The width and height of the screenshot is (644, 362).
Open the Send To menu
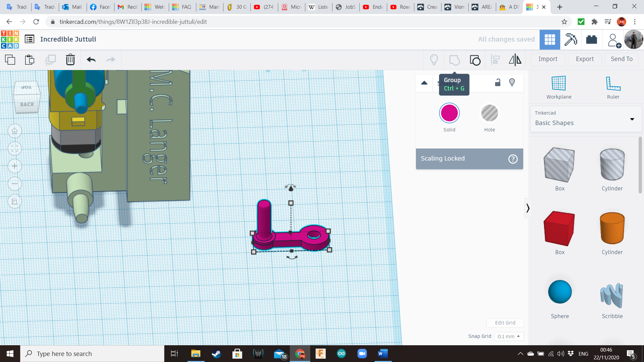coord(622,59)
